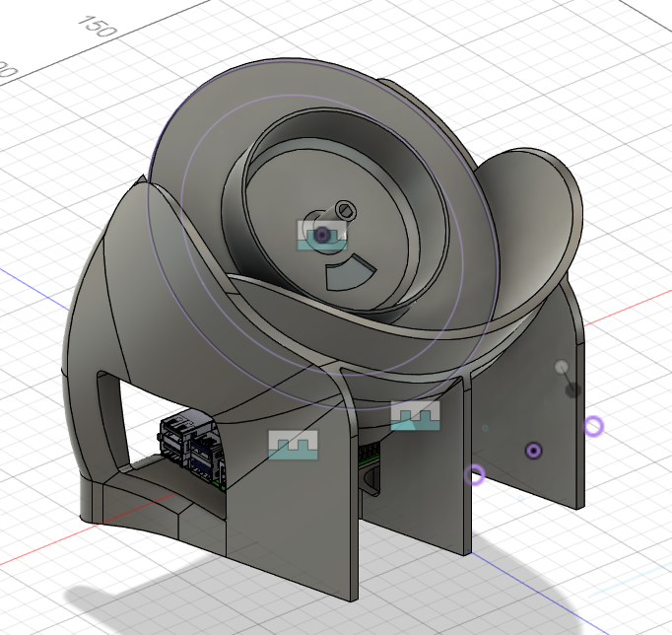The width and height of the screenshot is (672, 635).
Task: Click the 150 grid ruler label
Action: click(96, 27)
